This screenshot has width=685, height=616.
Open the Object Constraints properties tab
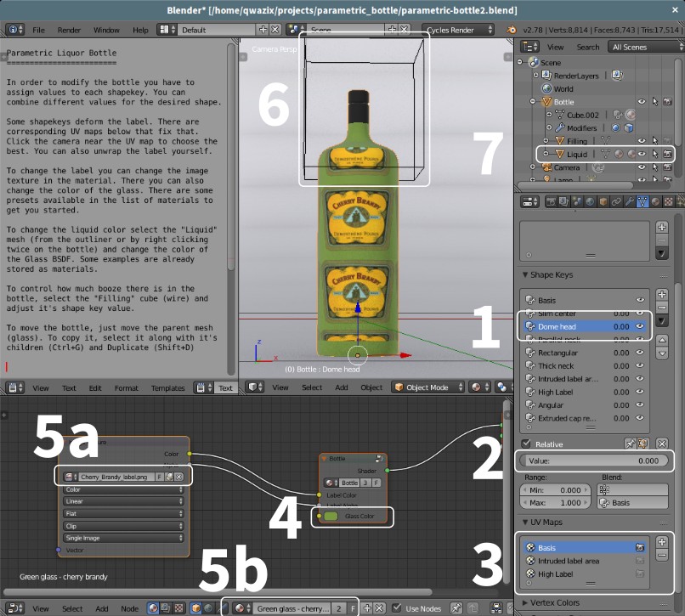617,201
